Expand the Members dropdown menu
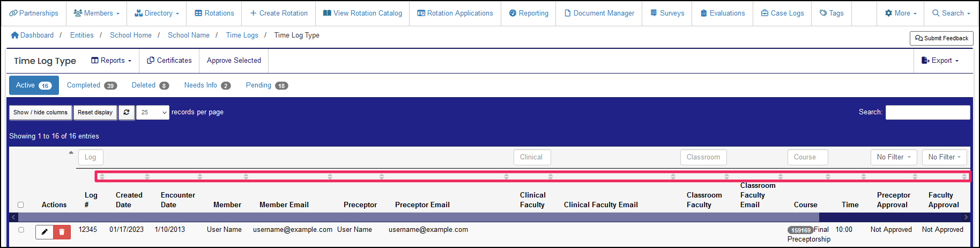 (96, 13)
